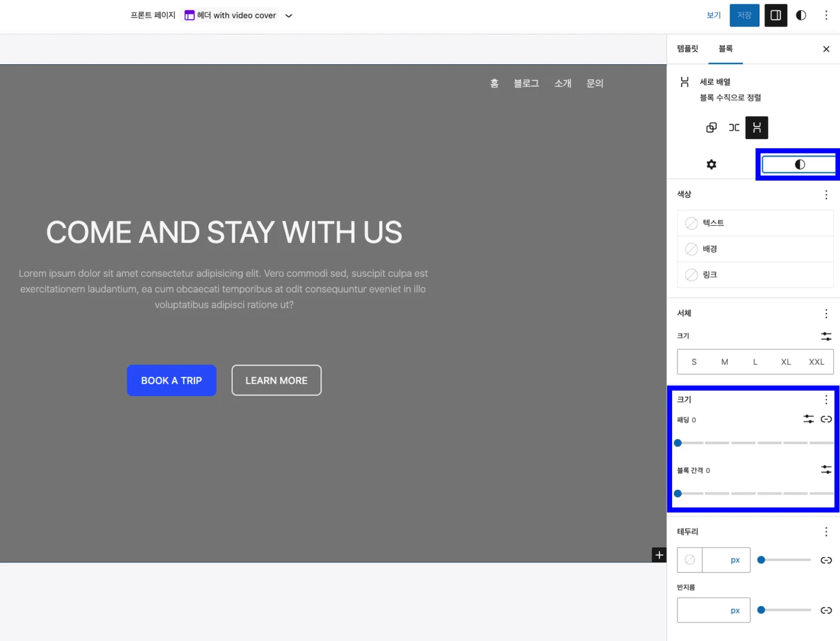This screenshot has width=840, height=641.
Task: Click the 패딩 padding slider handle
Action: (x=678, y=443)
